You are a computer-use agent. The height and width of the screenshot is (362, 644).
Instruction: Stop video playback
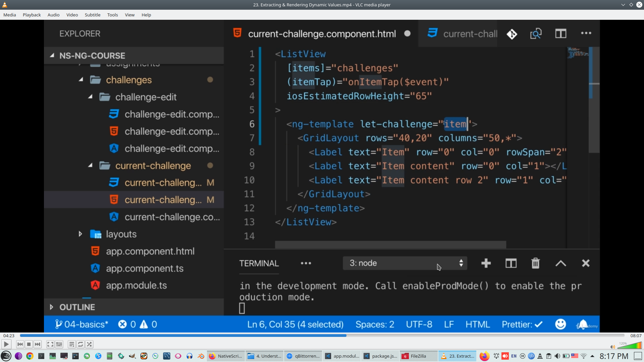[29, 344]
